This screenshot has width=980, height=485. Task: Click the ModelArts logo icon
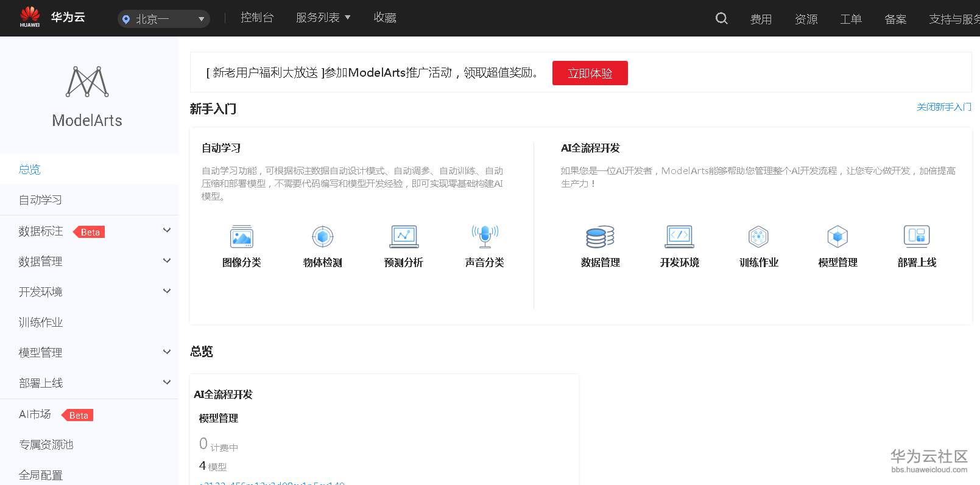(x=87, y=82)
